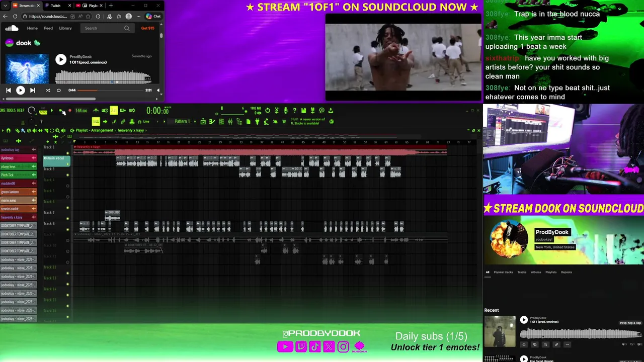Open the plugin picker plug icon
The width and height of the screenshot is (644, 362).
(x=257, y=121)
